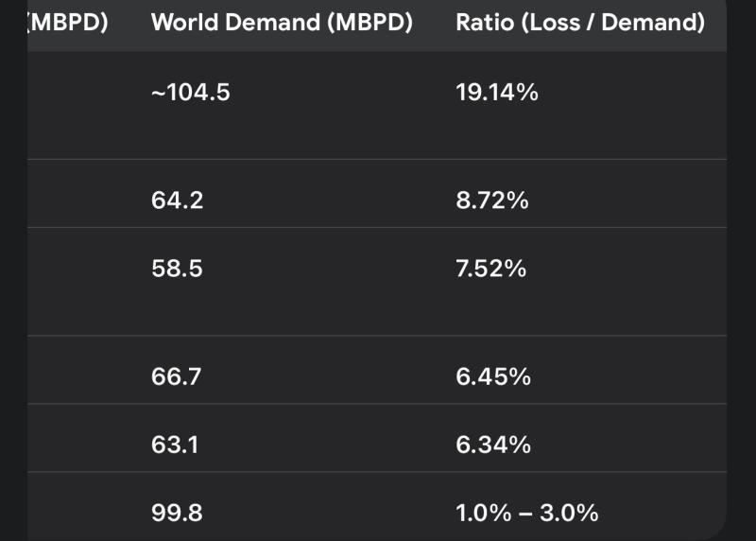The height and width of the screenshot is (541, 756).
Task: Click the 99.8 world demand cell
Action: [x=177, y=513]
